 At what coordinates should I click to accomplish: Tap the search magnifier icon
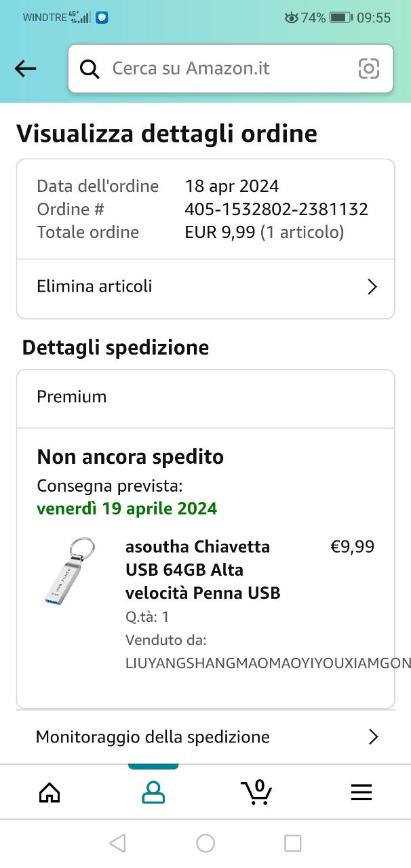click(90, 68)
